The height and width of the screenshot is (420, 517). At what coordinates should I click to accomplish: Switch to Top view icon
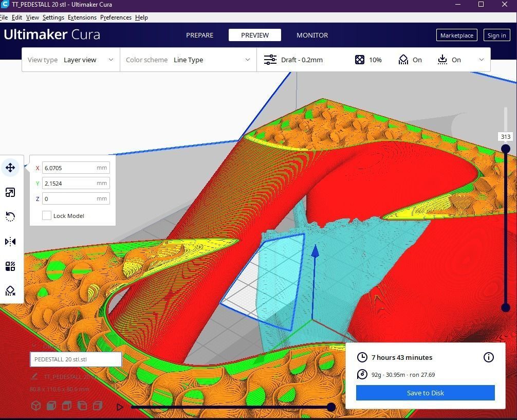pyautogui.click(x=67, y=406)
